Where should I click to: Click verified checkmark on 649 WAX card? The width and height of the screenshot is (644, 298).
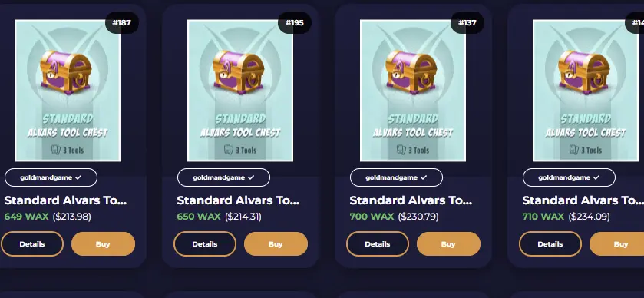78,177
